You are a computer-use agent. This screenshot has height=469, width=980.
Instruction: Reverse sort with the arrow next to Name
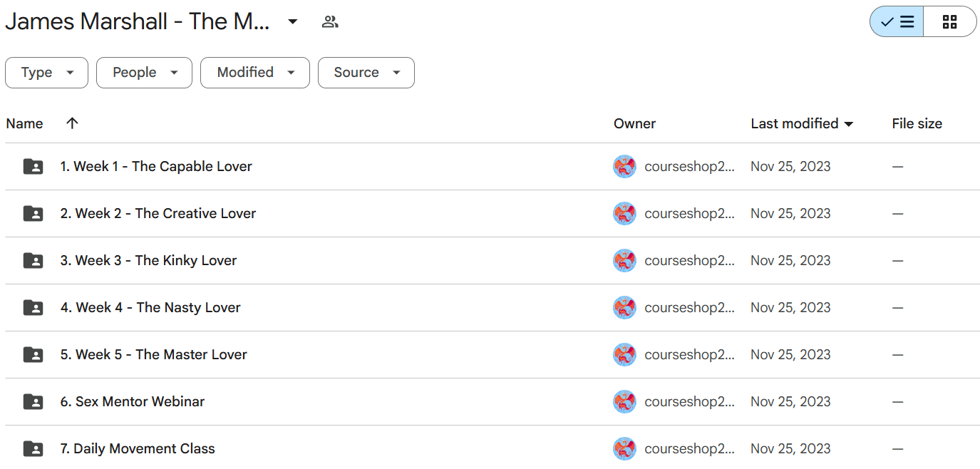coord(72,123)
